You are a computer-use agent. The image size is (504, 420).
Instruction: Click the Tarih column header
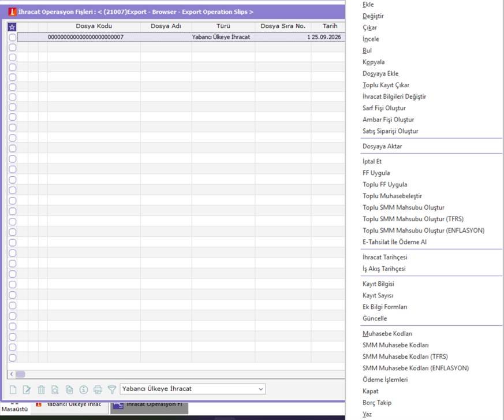click(x=330, y=27)
